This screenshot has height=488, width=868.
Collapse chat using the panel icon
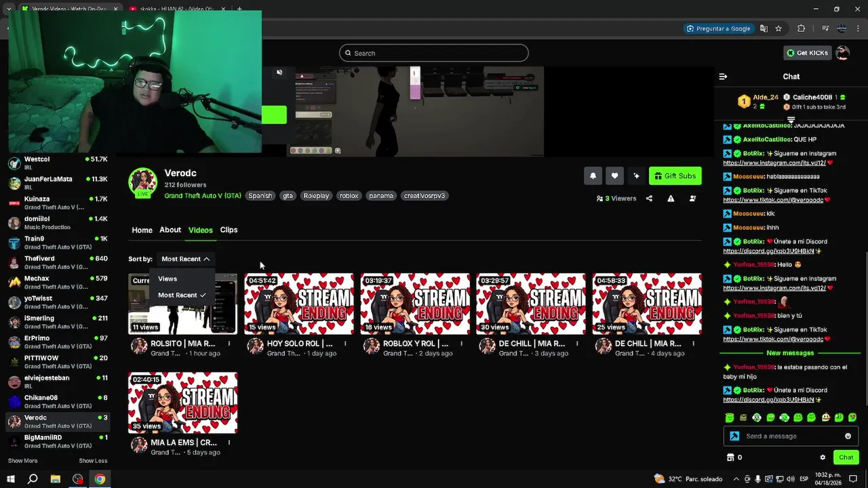pyautogui.click(x=723, y=77)
